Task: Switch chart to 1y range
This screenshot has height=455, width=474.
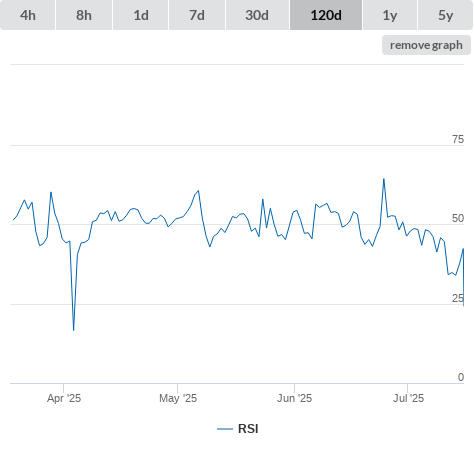Action: (390, 15)
